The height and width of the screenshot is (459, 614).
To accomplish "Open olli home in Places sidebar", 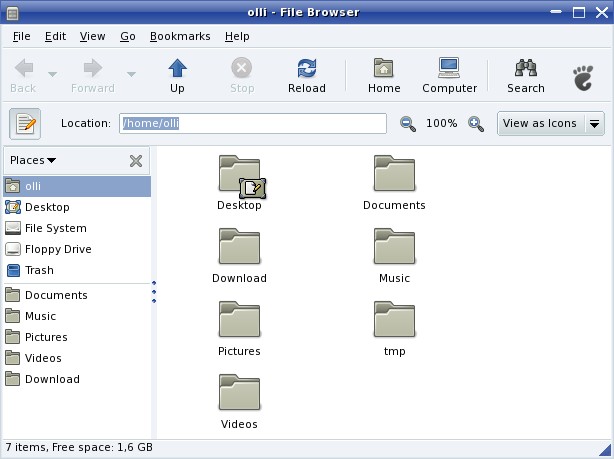I will (77, 186).
